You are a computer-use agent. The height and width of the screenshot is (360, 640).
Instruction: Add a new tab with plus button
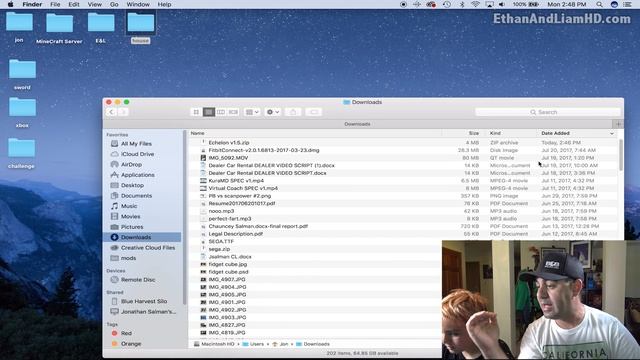point(618,124)
